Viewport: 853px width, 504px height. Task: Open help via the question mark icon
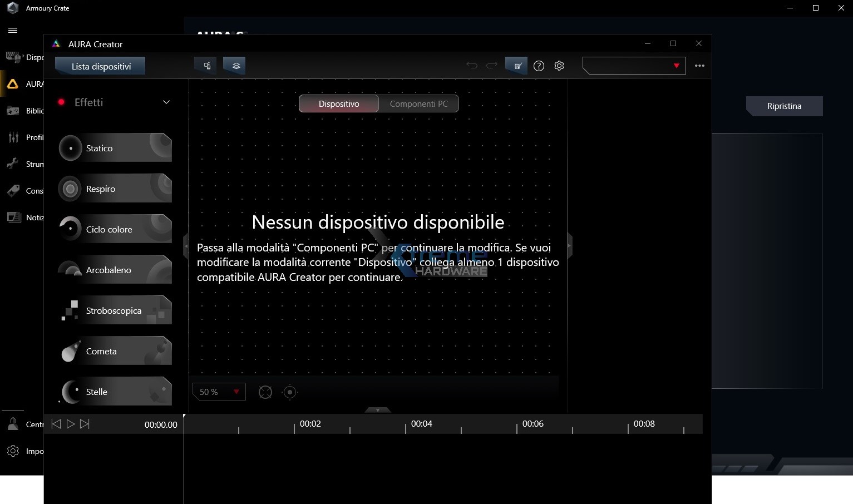tap(539, 66)
